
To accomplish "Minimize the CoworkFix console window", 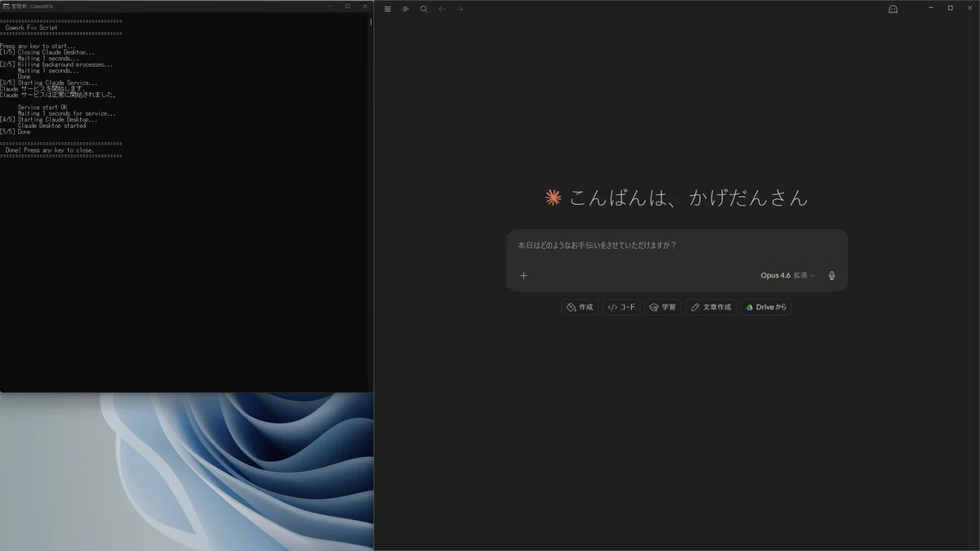I will pos(330,6).
